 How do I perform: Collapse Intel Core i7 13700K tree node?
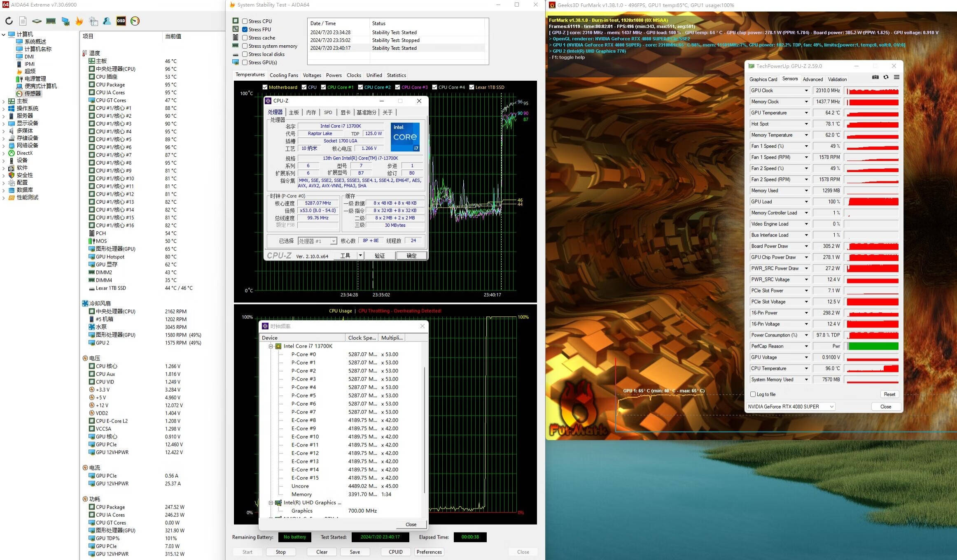[271, 346]
